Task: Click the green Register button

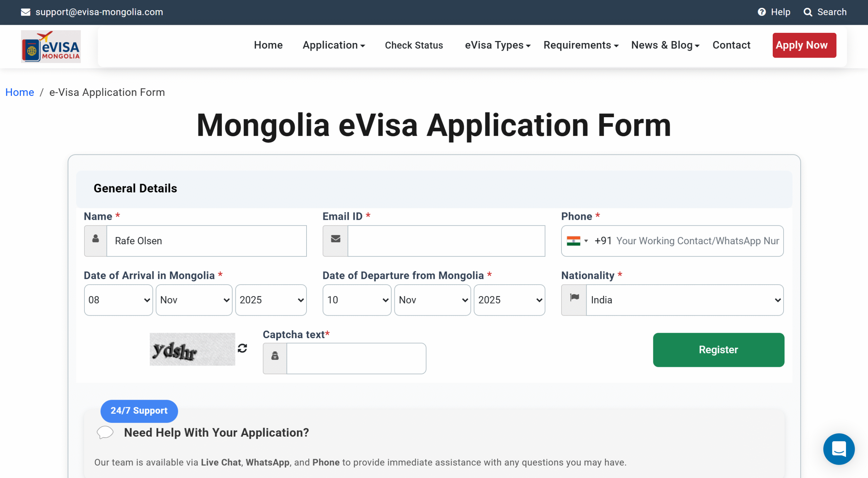Action: point(718,350)
